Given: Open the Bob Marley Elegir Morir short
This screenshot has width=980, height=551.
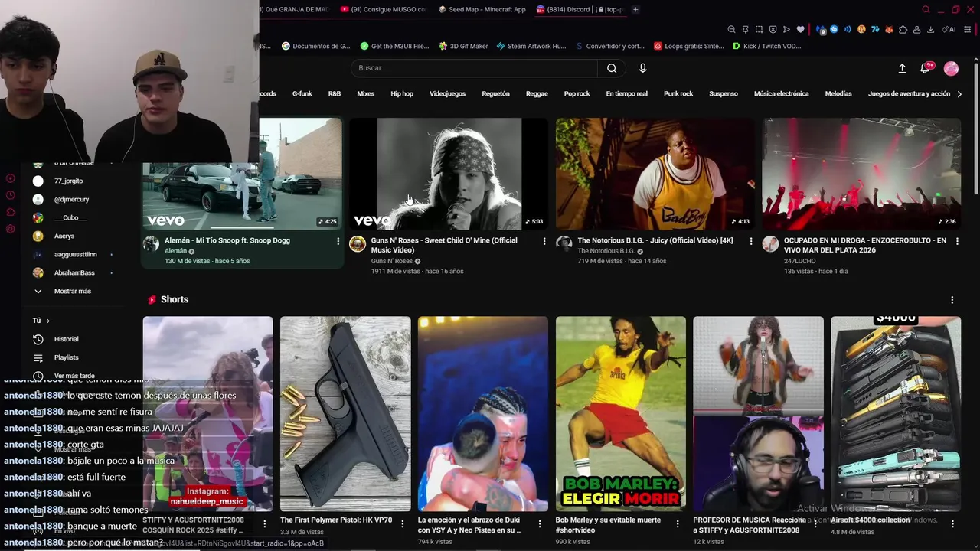Looking at the screenshot, I should pos(621,413).
